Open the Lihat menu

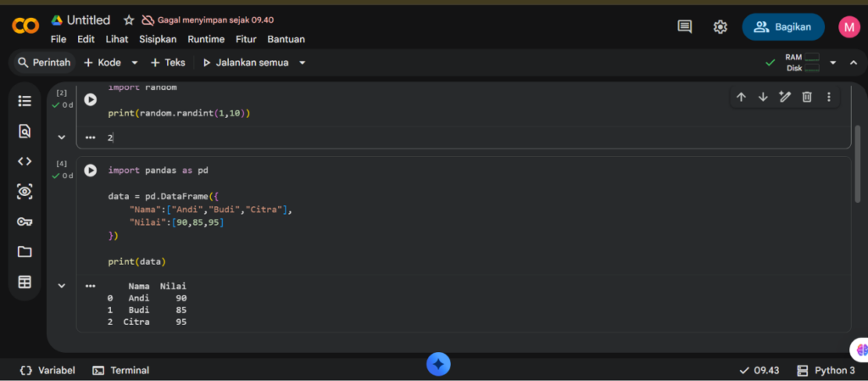coord(117,39)
